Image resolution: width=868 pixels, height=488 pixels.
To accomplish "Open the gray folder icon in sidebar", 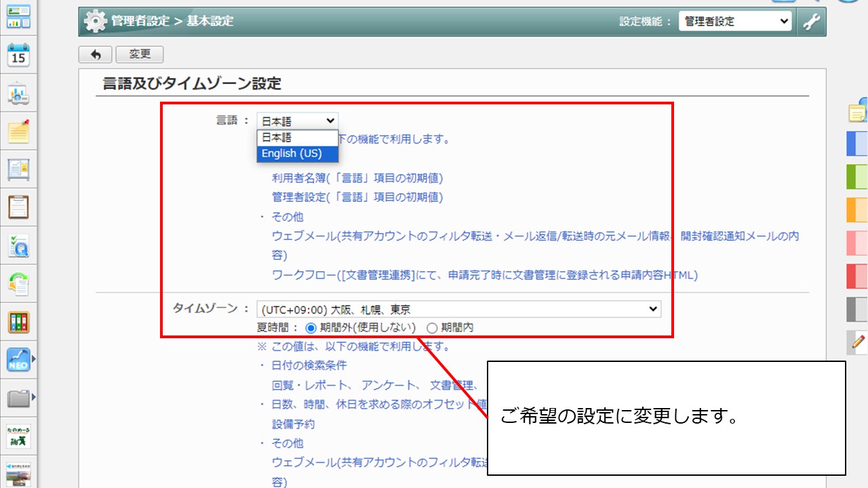I will tap(19, 397).
